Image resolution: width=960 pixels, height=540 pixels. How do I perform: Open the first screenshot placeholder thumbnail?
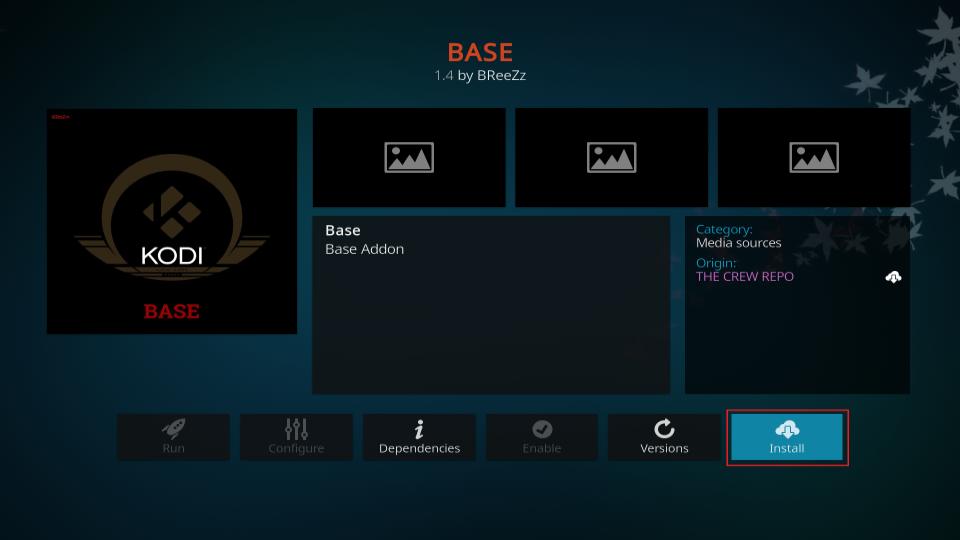click(409, 157)
